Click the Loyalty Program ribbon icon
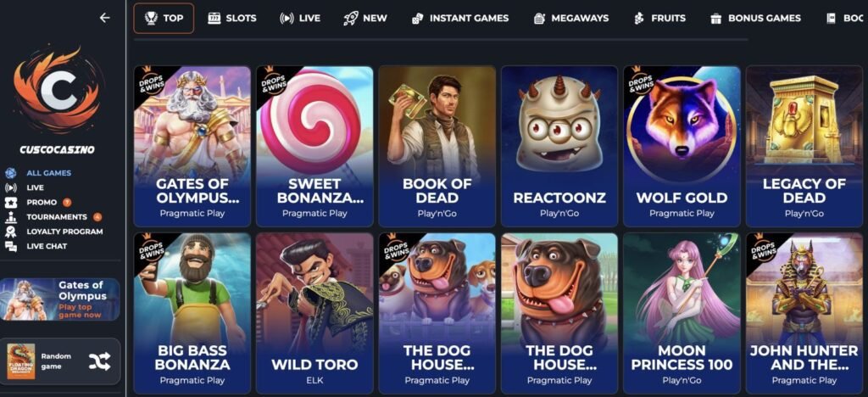The height and width of the screenshot is (397, 868). pos(10,232)
